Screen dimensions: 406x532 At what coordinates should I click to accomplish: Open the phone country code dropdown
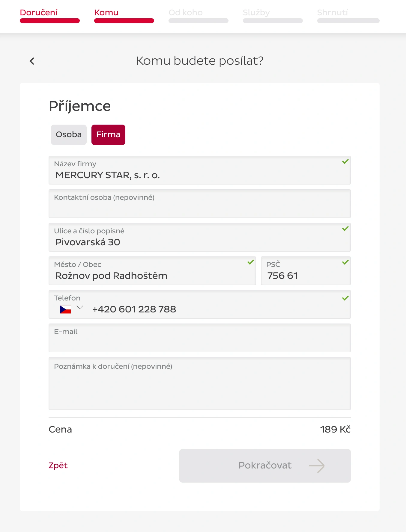(x=80, y=308)
